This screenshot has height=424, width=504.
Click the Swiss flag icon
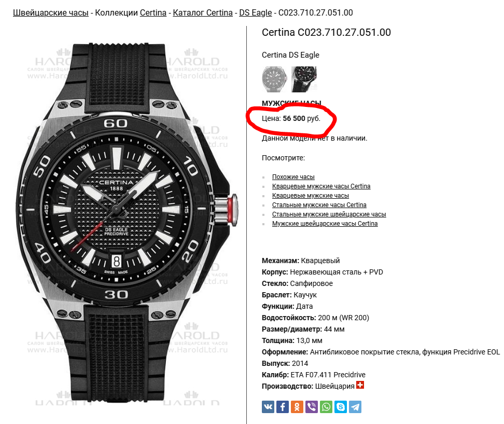[360, 385]
